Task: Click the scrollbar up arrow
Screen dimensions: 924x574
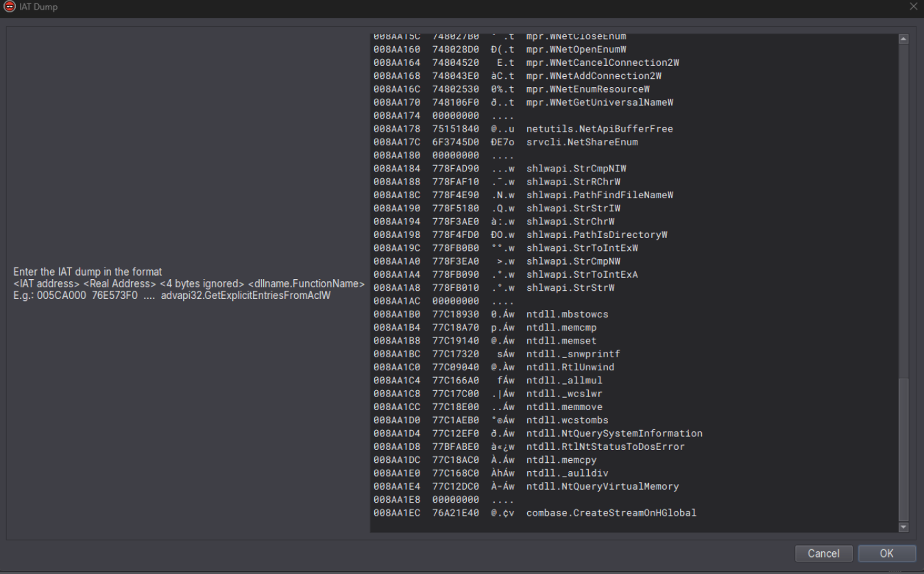Action: coord(903,39)
